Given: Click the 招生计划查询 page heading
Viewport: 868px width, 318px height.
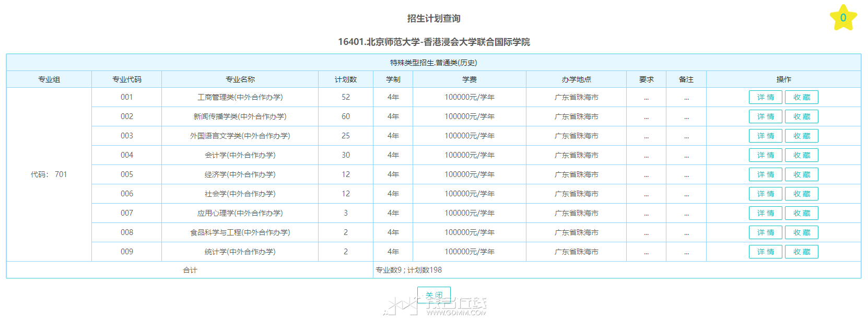Looking at the screenshot, I should pyautogui.click(x=434, y=18).
